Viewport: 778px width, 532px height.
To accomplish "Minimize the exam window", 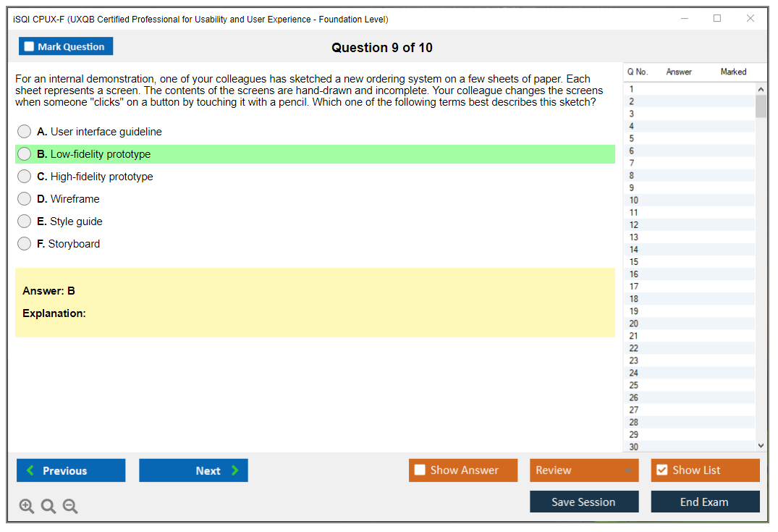I will (685, 19).
